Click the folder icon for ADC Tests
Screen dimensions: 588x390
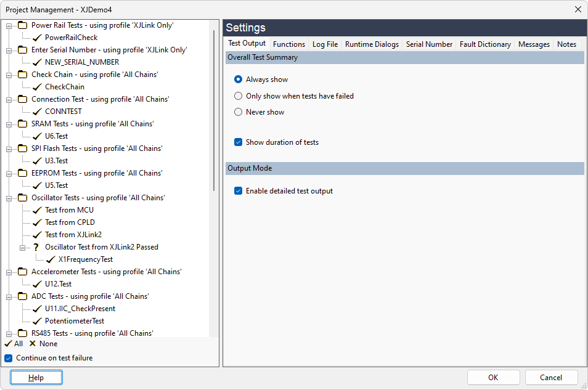(23, 296)
